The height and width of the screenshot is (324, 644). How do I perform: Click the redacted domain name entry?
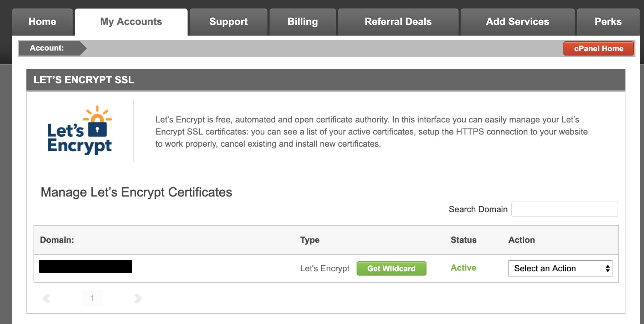coord(86,267)
